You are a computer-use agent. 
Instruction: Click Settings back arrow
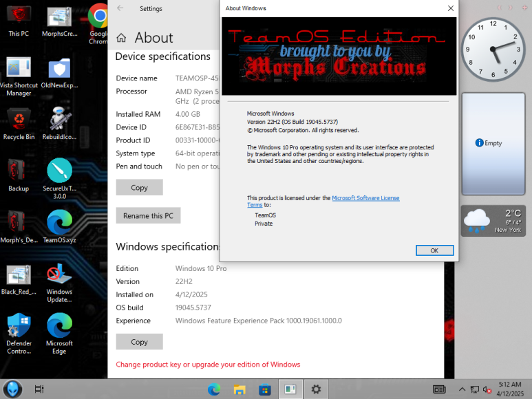coord(120,8)
